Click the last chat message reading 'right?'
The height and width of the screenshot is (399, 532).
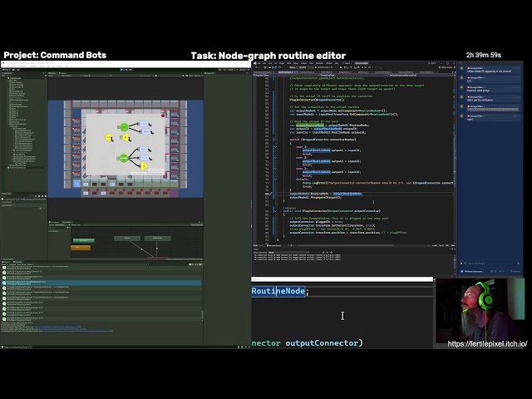click(470, 120)
